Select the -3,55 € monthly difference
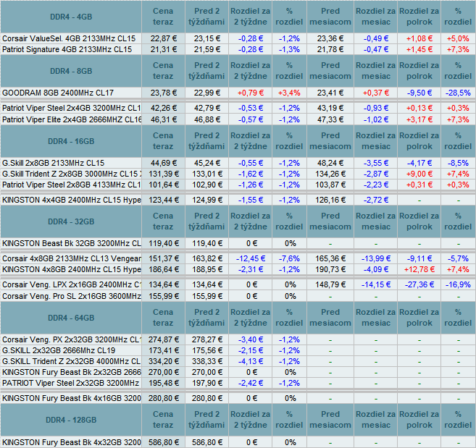The height and width of the screenshot is (448, 476). pyautogui.click(x=376, y=163)
